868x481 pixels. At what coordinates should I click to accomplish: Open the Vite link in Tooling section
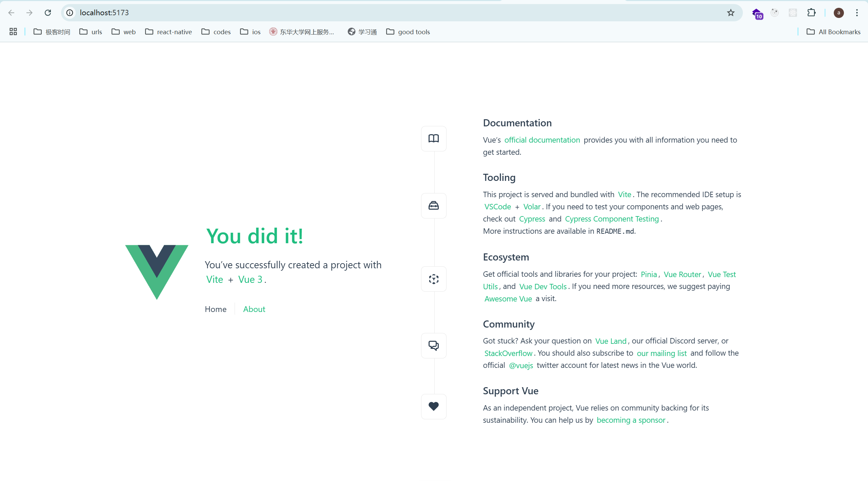[625, 194]
